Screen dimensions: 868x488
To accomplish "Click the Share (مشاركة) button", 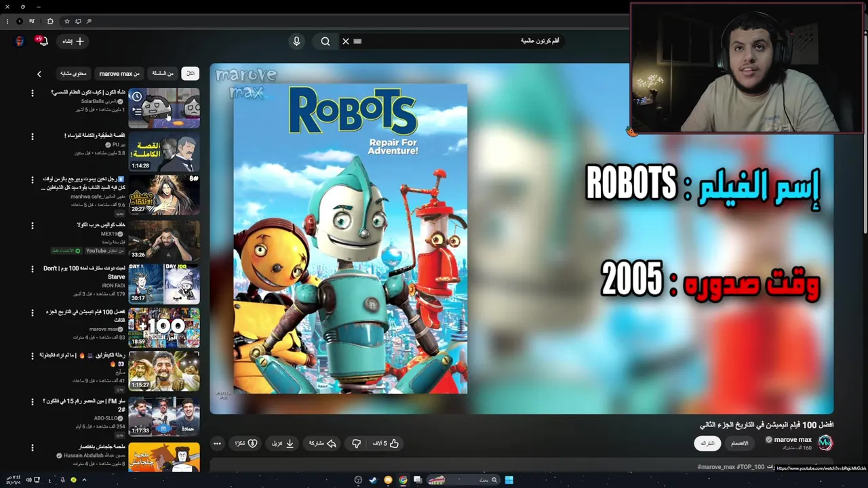I will point(323,443).
